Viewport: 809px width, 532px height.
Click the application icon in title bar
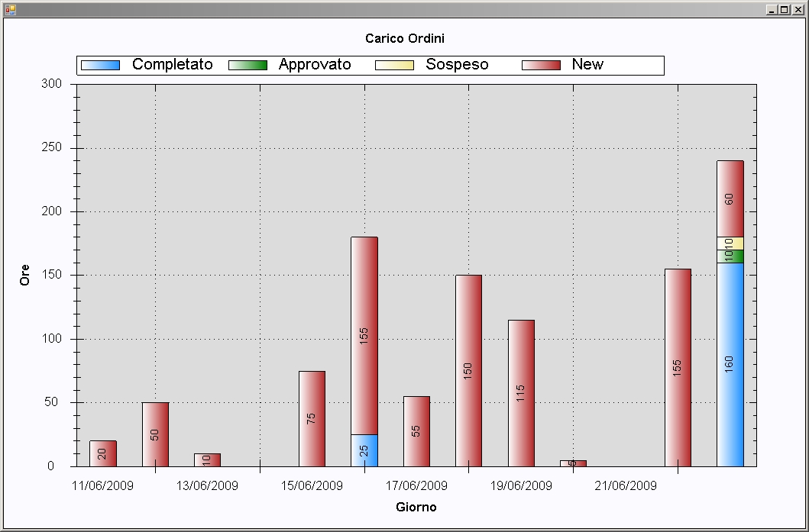[x=10, y=9]
